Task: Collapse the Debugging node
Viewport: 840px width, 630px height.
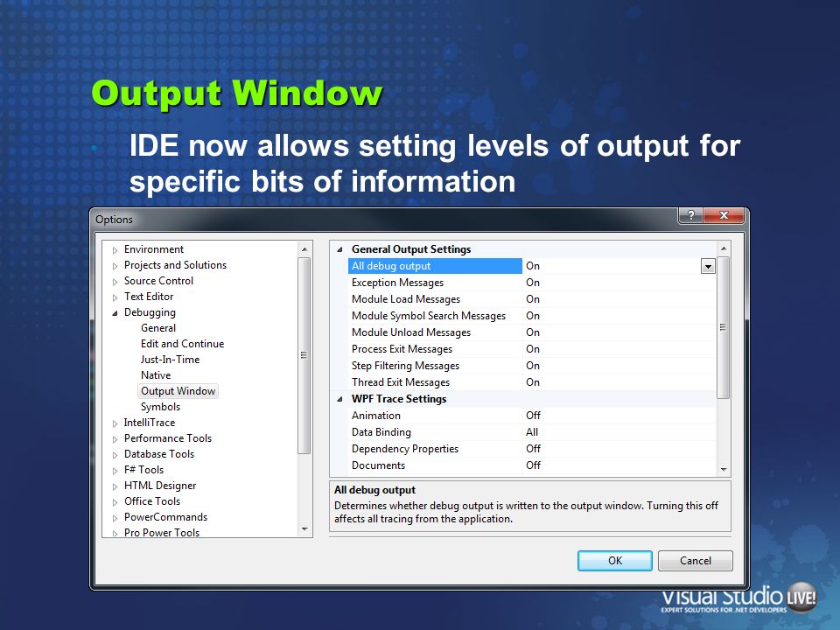Action: click(115, 313)
